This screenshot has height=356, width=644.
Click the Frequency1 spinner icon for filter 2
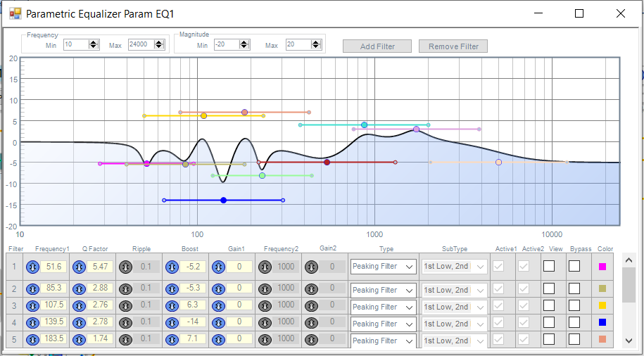[x=32, y=288]
